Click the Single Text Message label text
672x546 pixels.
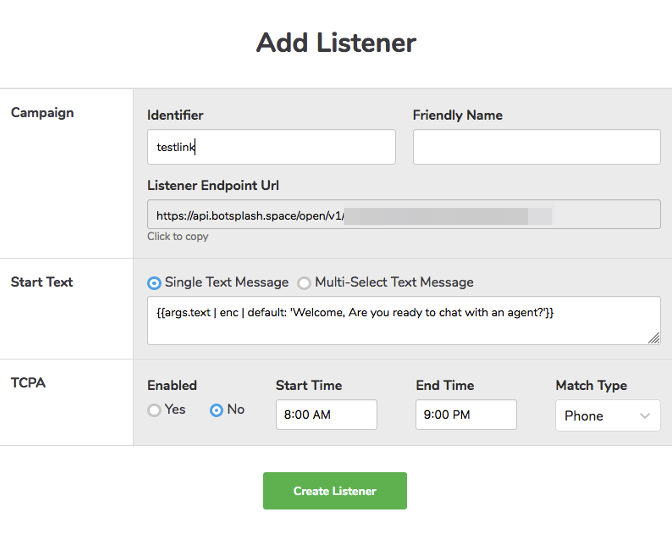pos(226,283)
